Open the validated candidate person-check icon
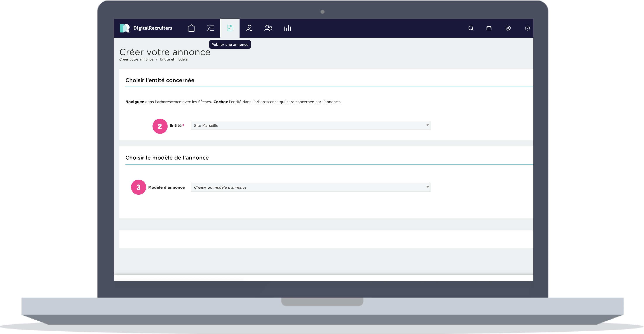 click(249, 28)
